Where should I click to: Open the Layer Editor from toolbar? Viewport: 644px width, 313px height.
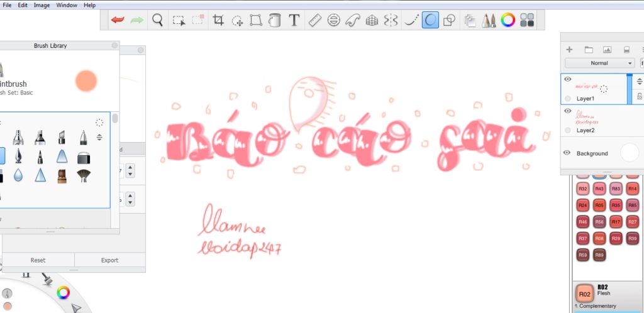point(470,20)
